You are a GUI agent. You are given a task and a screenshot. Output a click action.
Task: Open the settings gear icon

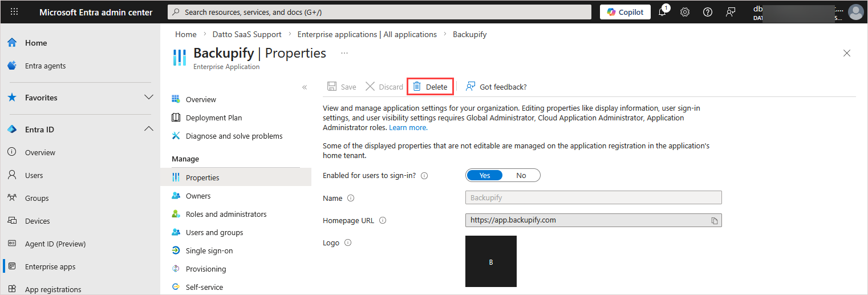pyautogui.click(x=685, y=12)
